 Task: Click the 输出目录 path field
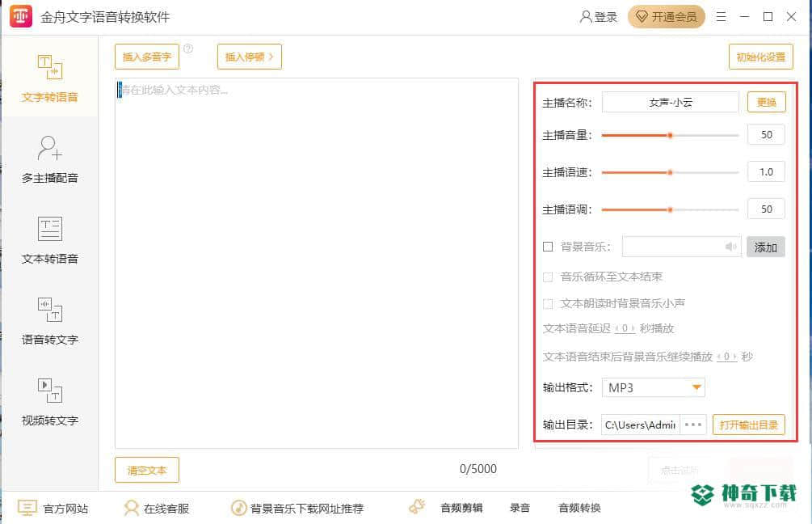[x=641, y=425]
